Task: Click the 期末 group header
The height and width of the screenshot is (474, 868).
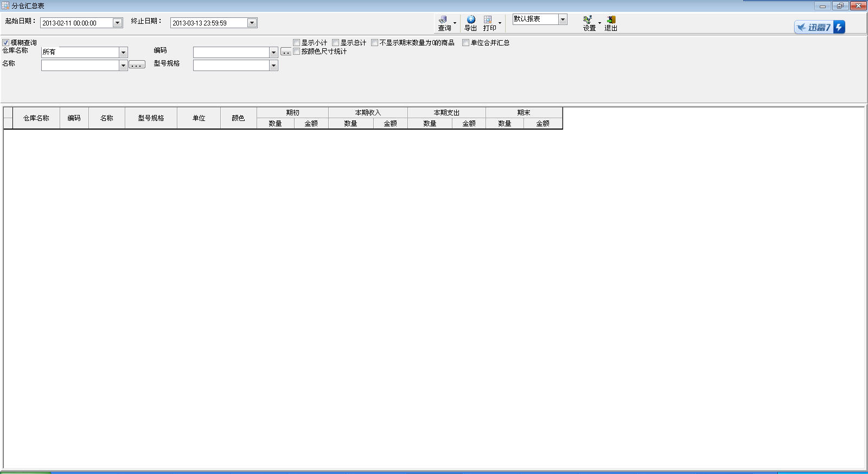Action: [524, 112]
